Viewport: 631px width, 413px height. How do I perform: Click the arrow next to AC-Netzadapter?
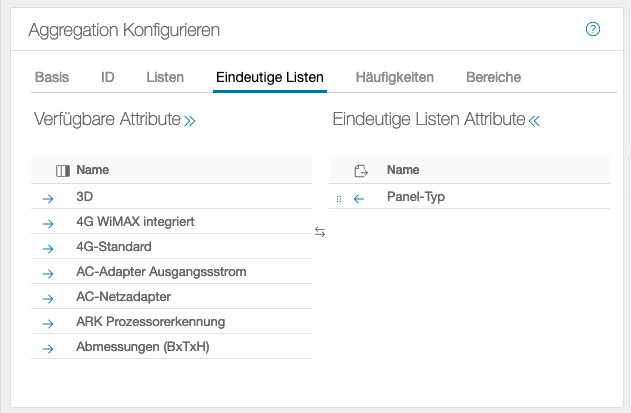coord(48,298)
